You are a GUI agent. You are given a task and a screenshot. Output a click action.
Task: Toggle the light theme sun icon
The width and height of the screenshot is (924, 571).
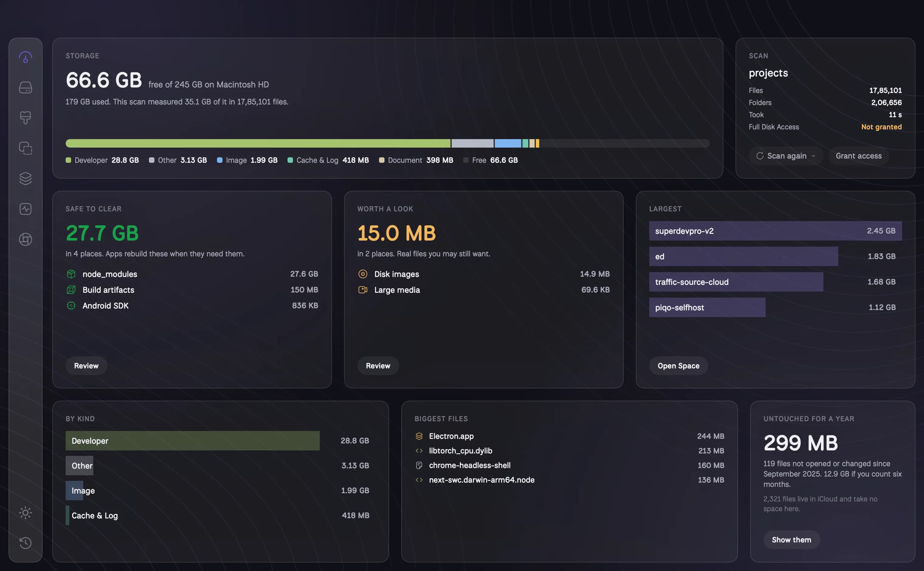tap(25, 512)
